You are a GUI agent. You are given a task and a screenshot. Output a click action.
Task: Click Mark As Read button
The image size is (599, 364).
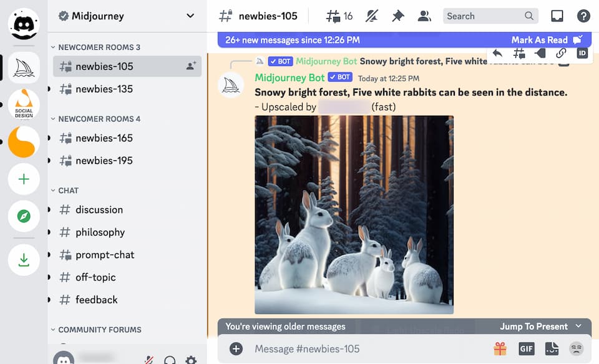tap(547, 40)
